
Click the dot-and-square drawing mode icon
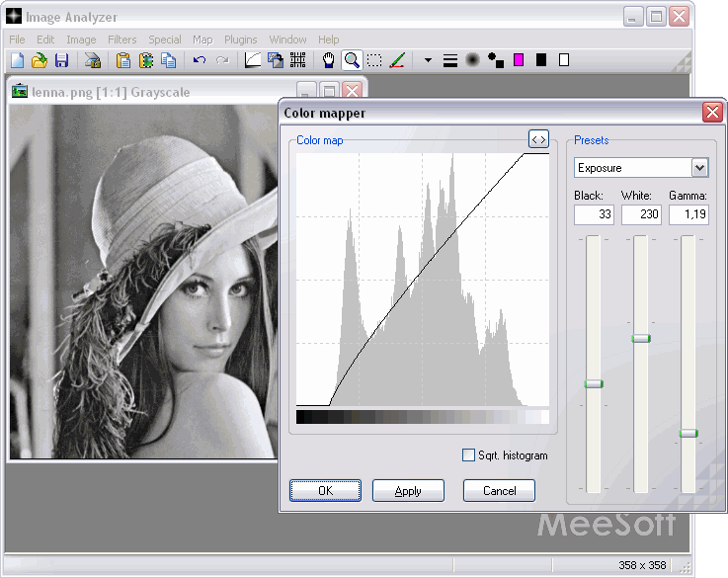click(496, 60)
